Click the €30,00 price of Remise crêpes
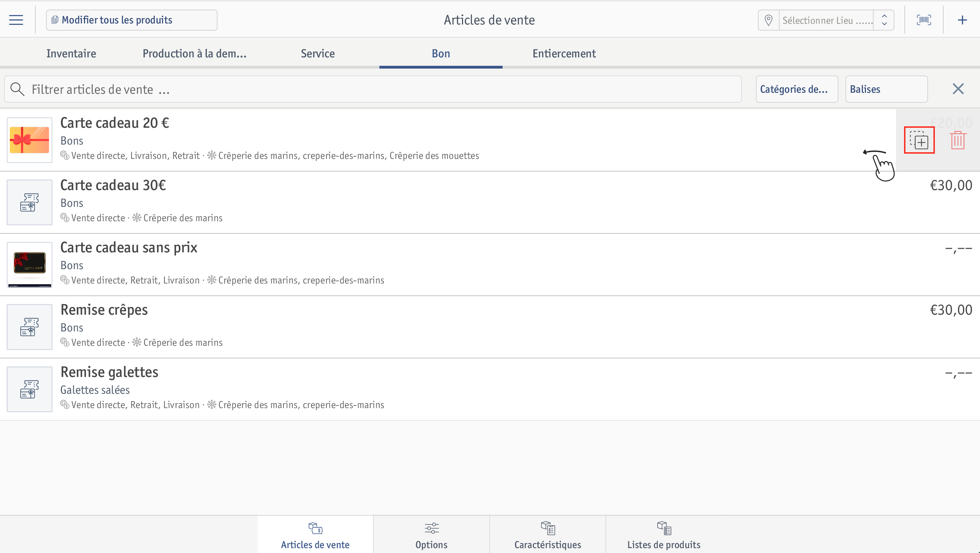 [x=951, y=310]
